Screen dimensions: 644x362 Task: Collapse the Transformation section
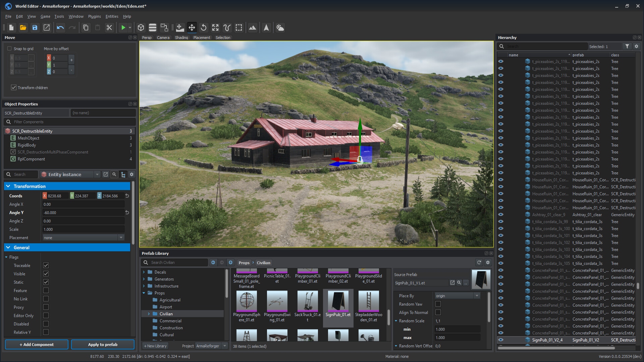click(8, 186)
